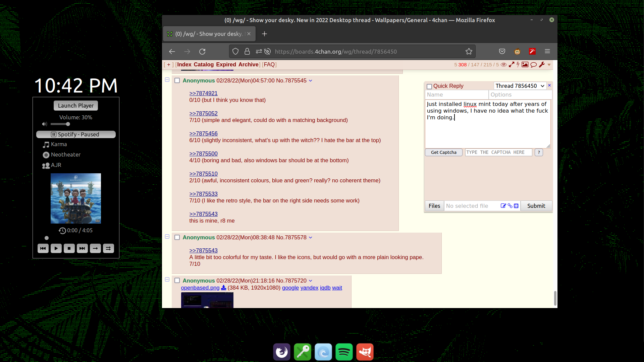Click the Firefox reload page icon
This screenshot has width=644, height=362.
pos(202,52)
